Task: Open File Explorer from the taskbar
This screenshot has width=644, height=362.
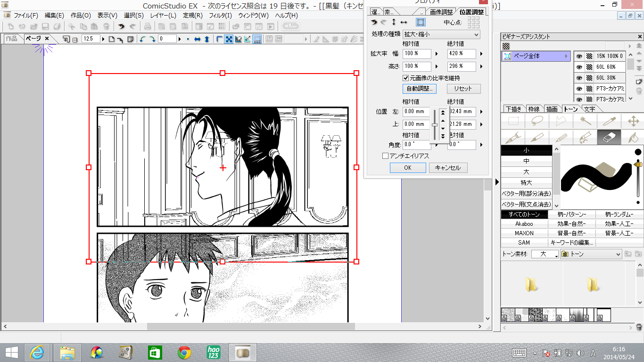Action: 67,352
